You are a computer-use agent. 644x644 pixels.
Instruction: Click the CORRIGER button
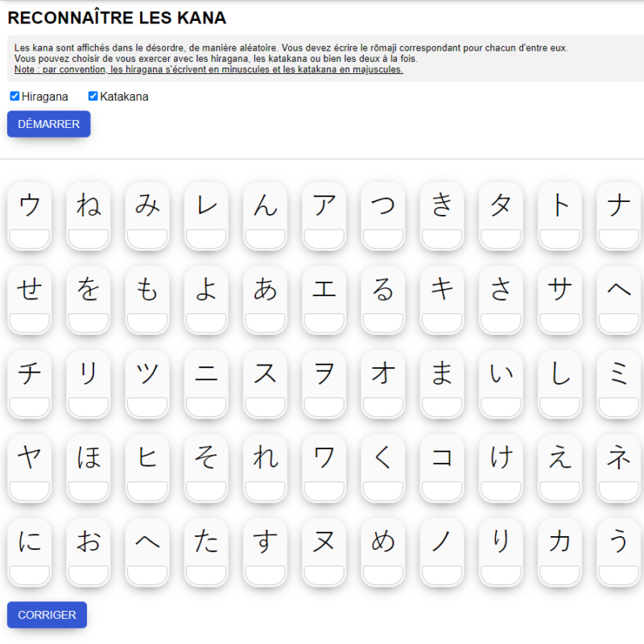point(47,615)
